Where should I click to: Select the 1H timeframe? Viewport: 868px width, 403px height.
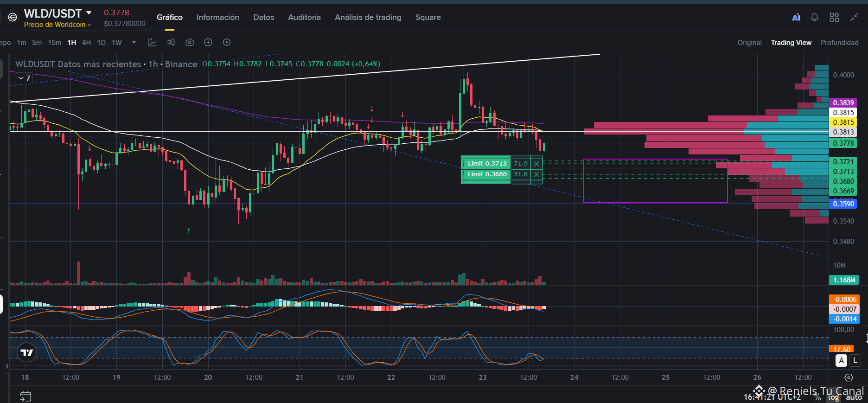(71, 43)
